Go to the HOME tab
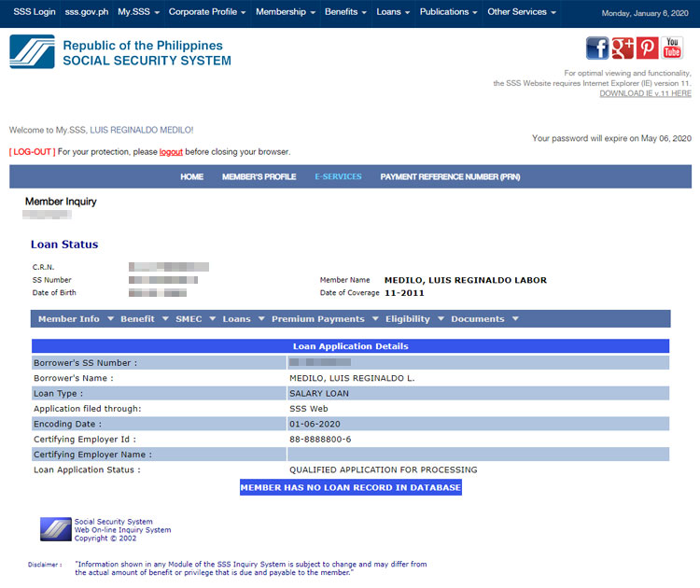 192,176
